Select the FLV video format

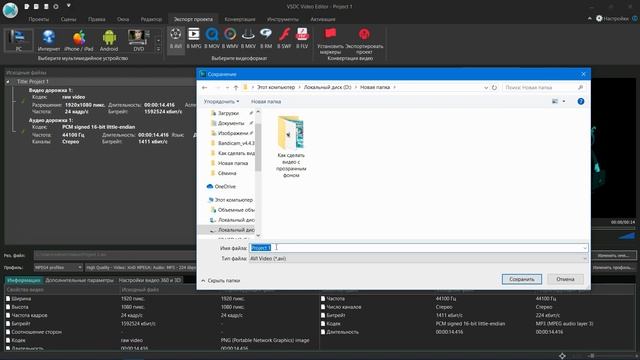[302, 39]
